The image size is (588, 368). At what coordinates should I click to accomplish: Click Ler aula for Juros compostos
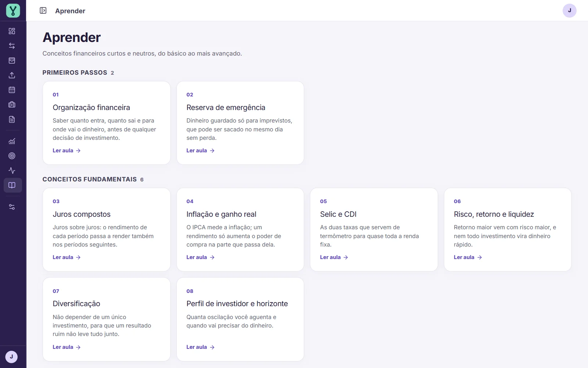pos(67,257)
